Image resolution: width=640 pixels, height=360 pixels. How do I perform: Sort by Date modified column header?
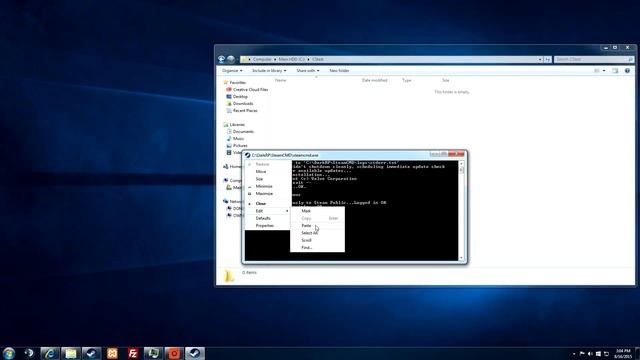click(x=374, y=80)
